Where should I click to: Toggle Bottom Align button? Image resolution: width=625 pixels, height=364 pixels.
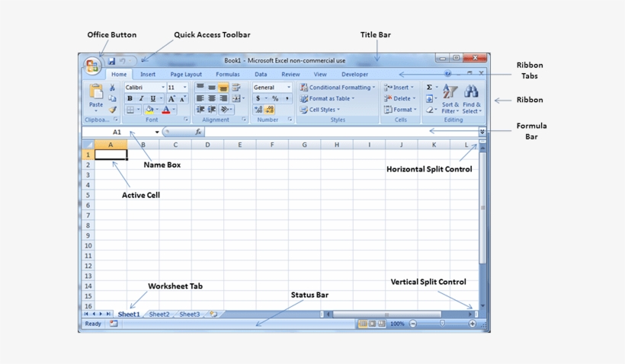click(x=223, y=88)
